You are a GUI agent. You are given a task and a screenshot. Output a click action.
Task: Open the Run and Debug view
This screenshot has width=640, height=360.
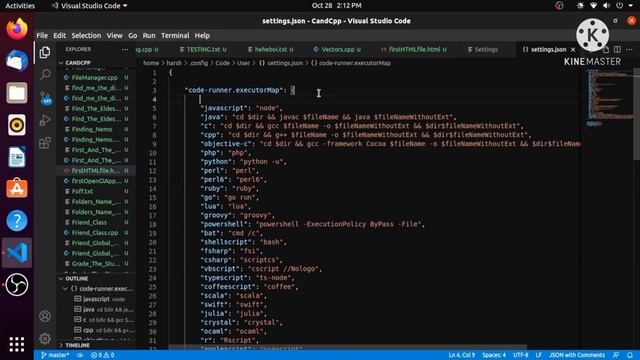(45, 120)
